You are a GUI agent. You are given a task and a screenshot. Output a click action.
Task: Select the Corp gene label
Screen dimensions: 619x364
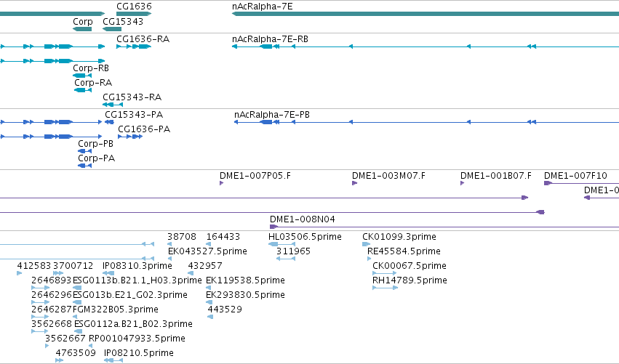pyautogui.click(x=82, y=21)
